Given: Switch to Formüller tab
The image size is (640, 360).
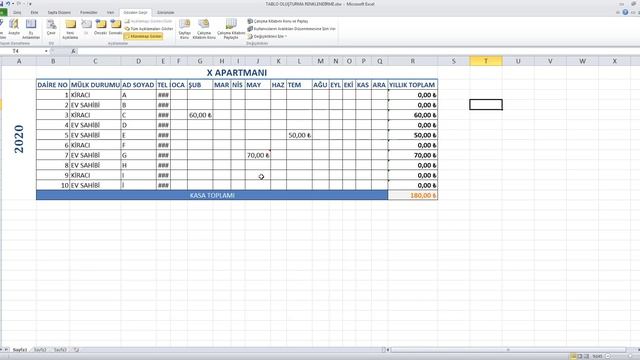Looking at the screenshot, I should pyautogui.click(x=89, y=13).
